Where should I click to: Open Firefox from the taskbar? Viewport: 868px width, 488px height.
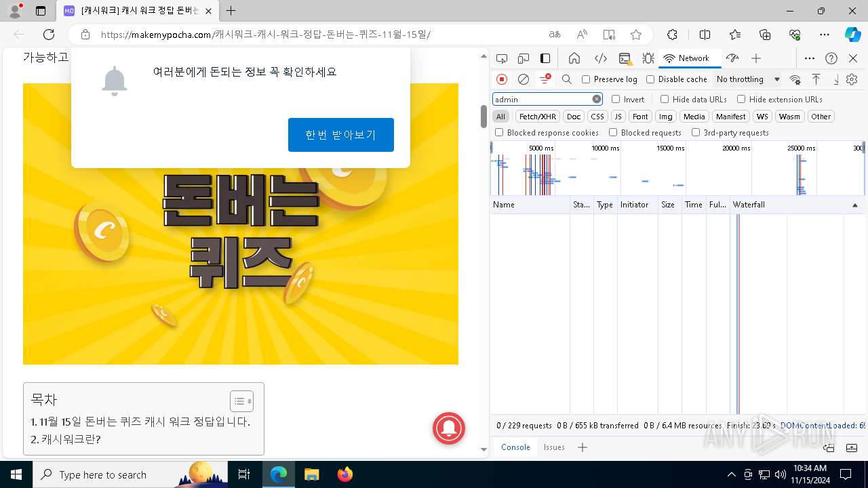(344, 474)
